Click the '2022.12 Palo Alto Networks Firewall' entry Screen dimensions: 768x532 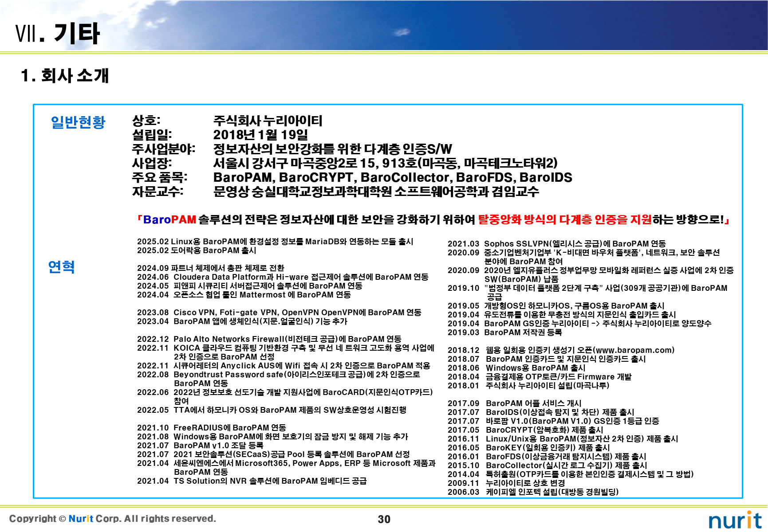click(x=269, y=339)
